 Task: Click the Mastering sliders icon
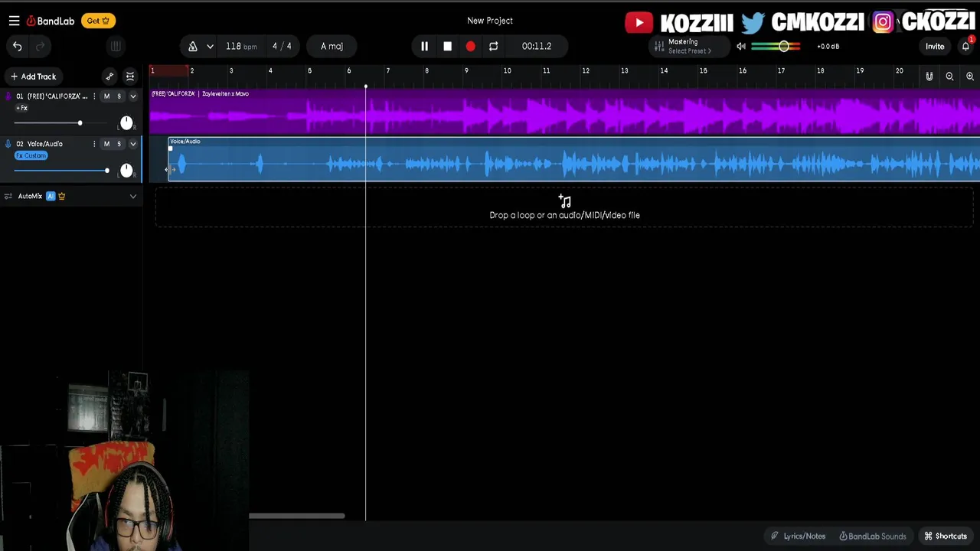click(658, 46)
